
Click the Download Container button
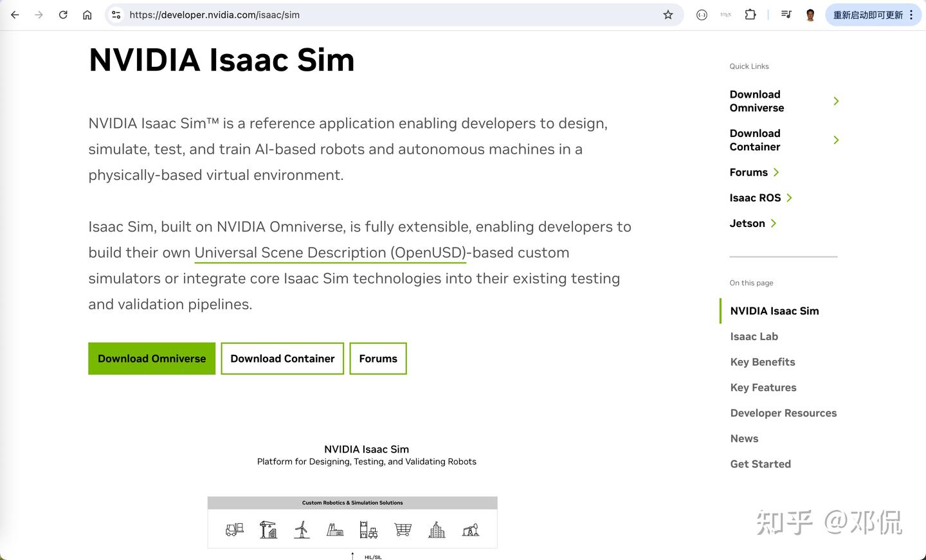click(x=282, y=358)
